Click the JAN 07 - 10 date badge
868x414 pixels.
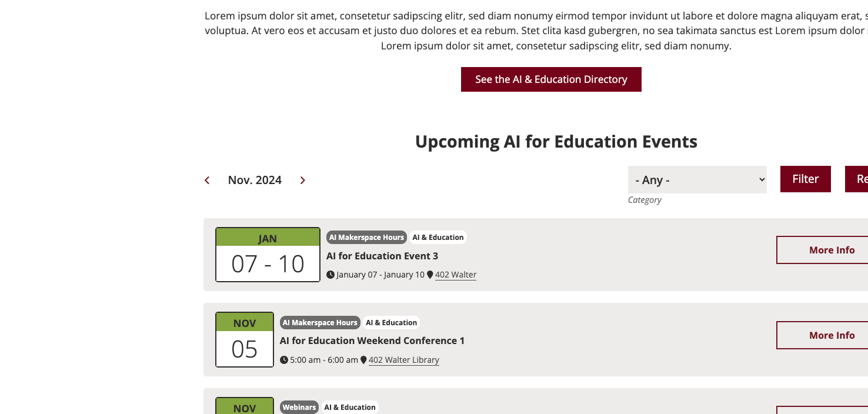[x=268, y=255]
